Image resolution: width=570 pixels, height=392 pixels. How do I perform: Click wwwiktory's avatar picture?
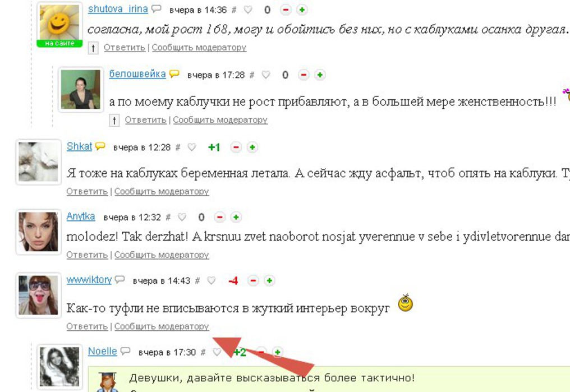[x=38, y=296]
